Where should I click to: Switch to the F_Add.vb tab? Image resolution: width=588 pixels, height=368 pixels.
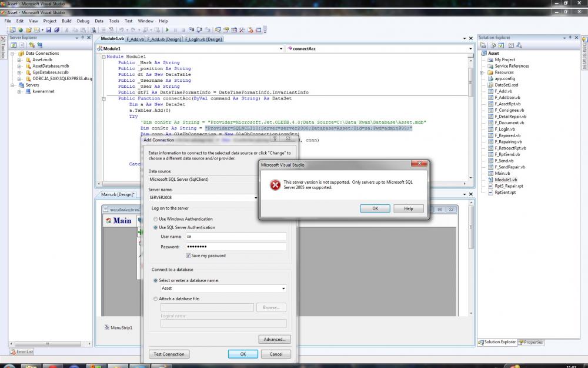coord(135,39)
